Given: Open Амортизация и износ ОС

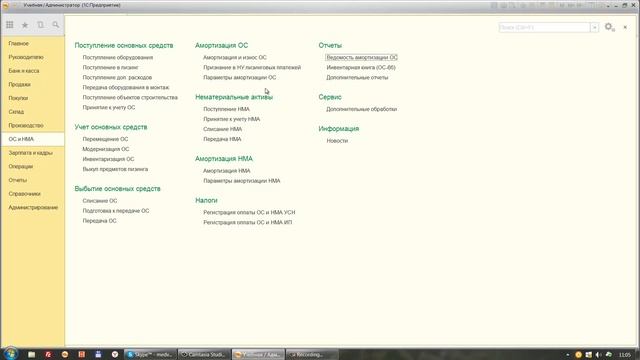Looking at the screenshot, I should [x=235, y=58].
